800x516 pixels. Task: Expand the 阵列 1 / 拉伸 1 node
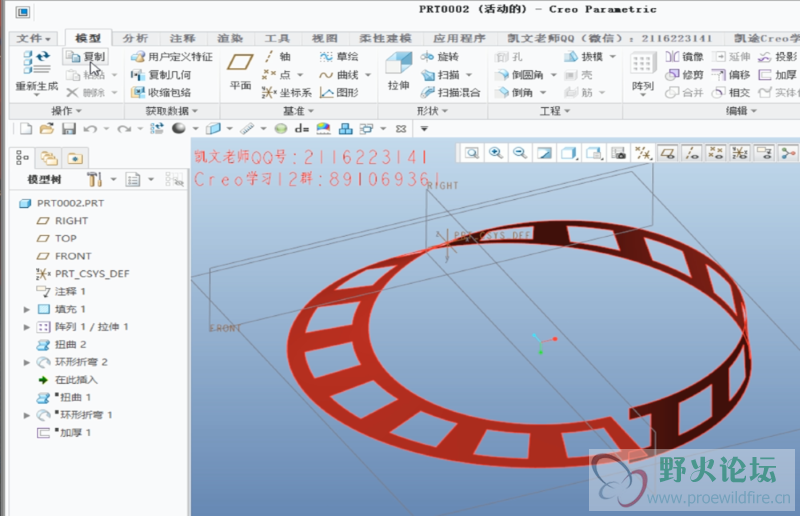(27, 327)
